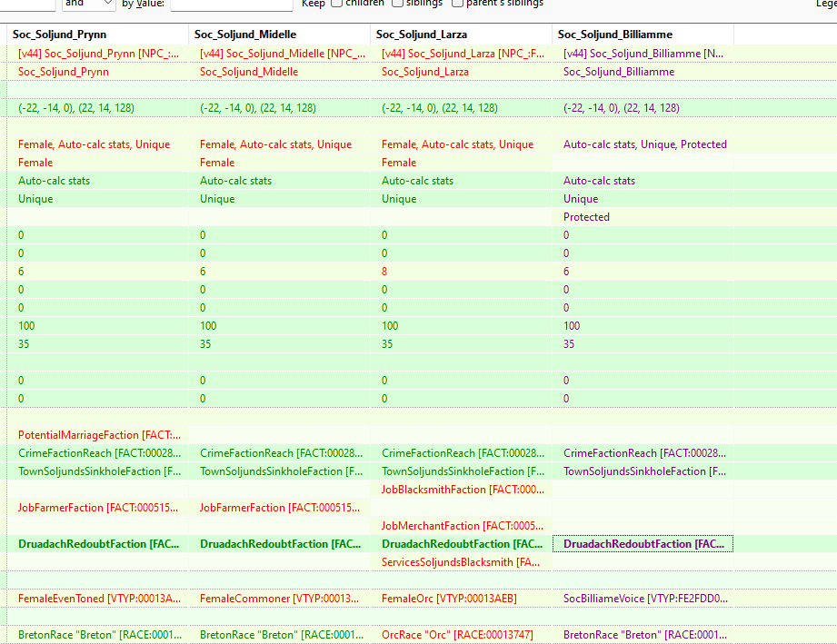Click the standalone purple "Protected" flag cell

coord(643,216)
